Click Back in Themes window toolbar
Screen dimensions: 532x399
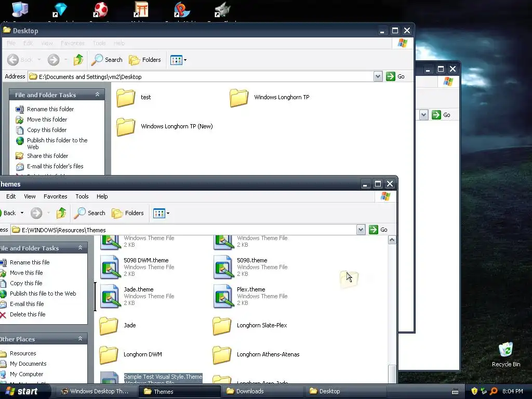point(7,213)
